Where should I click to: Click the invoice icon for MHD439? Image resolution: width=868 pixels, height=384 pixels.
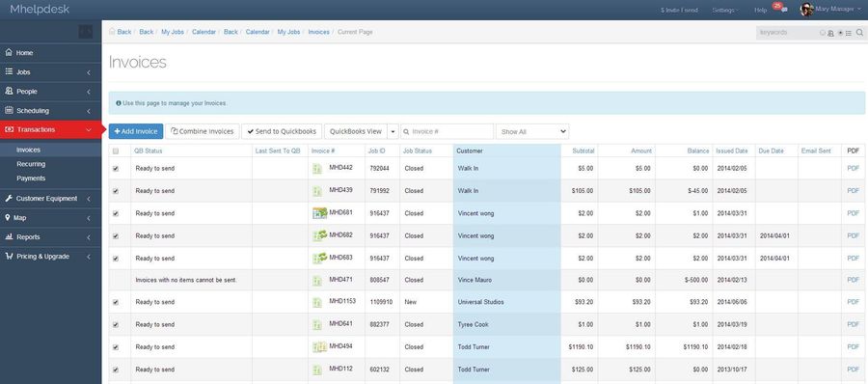[316, 191]
